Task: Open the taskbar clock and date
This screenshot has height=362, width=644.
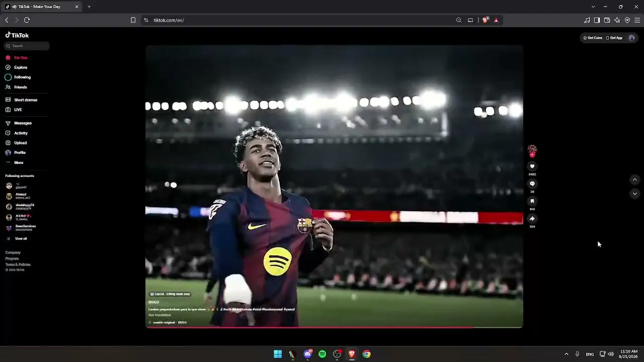Action: point(629,354)
